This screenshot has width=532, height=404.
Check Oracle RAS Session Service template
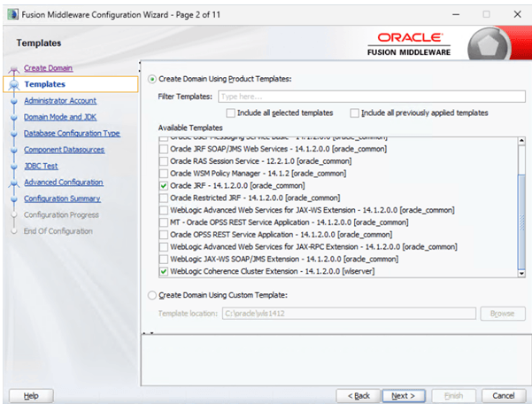coord(164,161)
